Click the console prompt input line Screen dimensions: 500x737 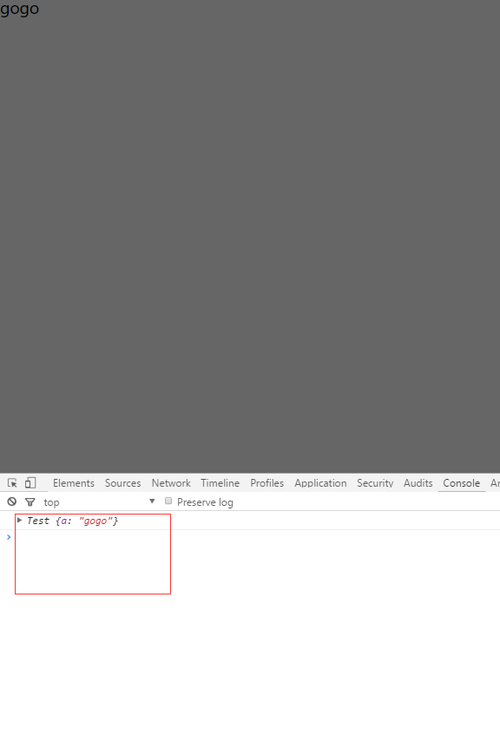pos(254,537)
